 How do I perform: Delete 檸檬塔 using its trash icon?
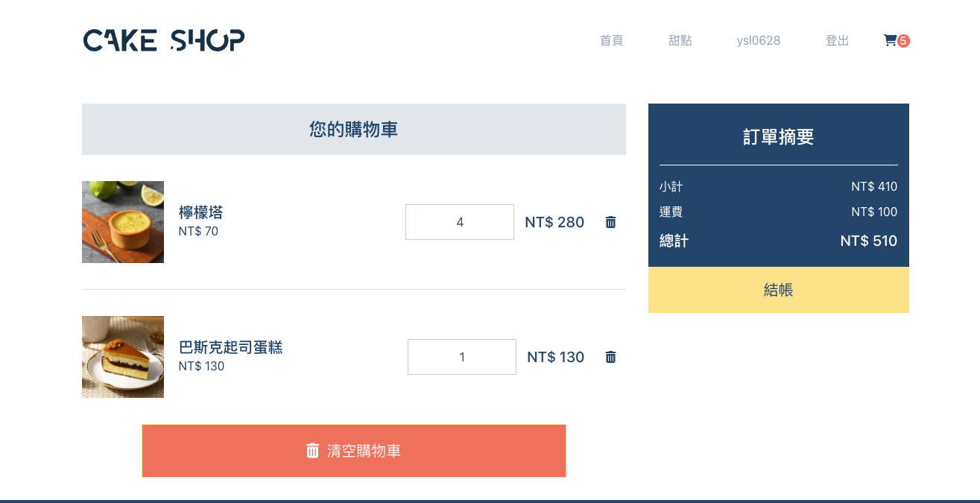click(610, 222)
